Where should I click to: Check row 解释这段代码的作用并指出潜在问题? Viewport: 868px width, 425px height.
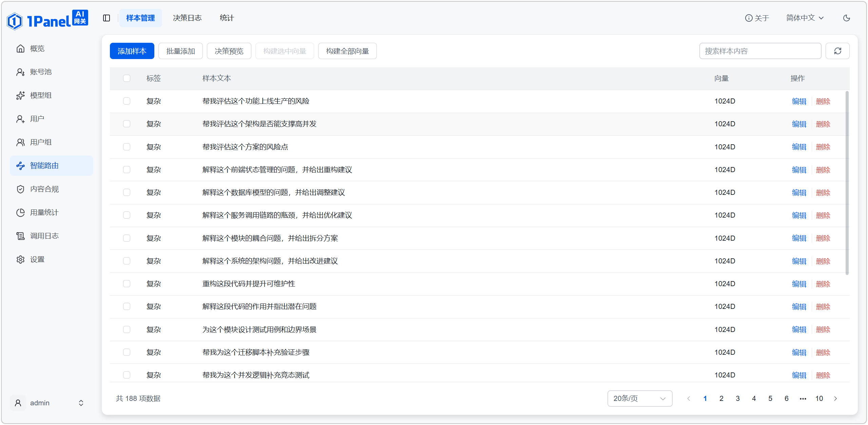[x=127, y=307]
